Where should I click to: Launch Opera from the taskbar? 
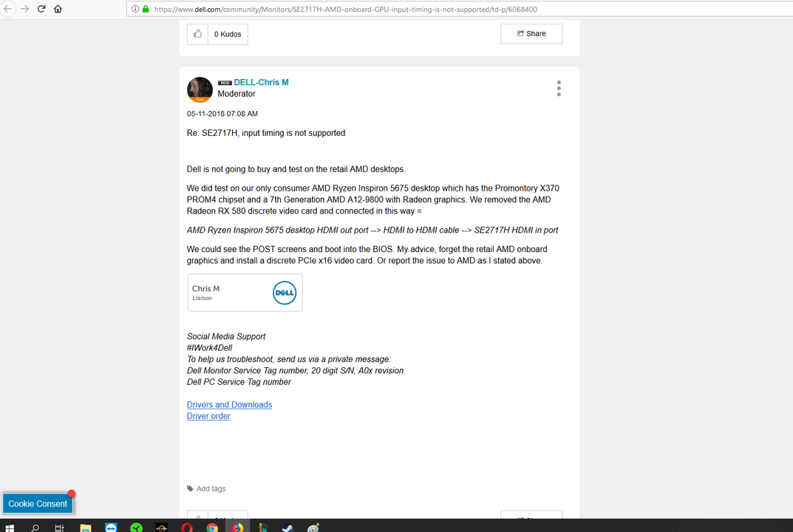coord(187,528)
